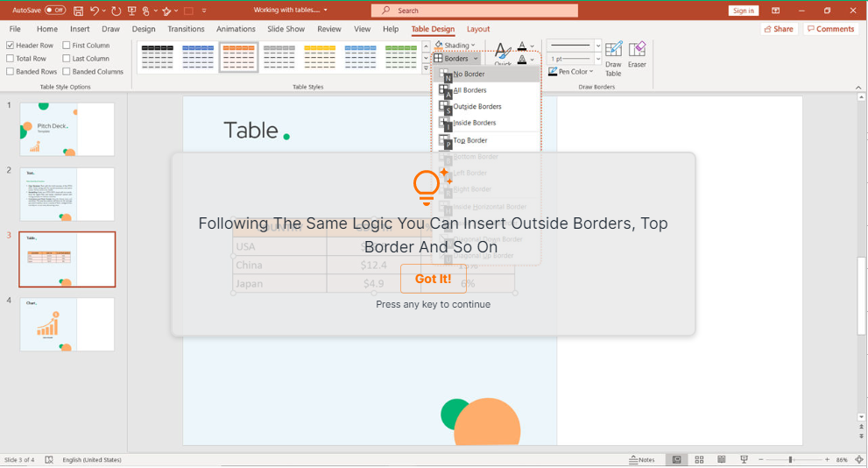Open the Notes pane from status bar
The height and width of the screenshot is (468, 868).
click(x=642, y=460)
